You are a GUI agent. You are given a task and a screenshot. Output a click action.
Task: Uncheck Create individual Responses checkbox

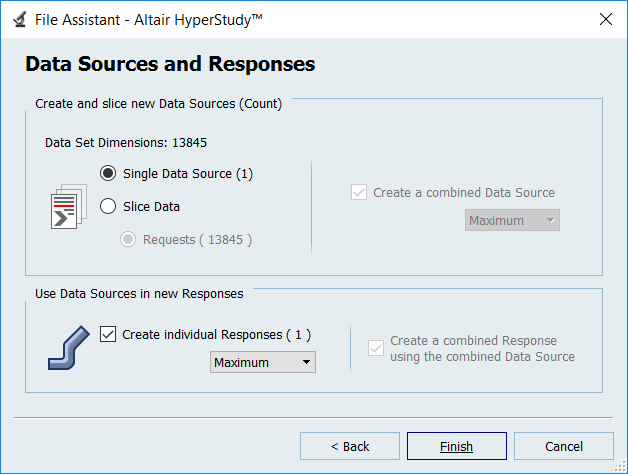click(109, 335)
